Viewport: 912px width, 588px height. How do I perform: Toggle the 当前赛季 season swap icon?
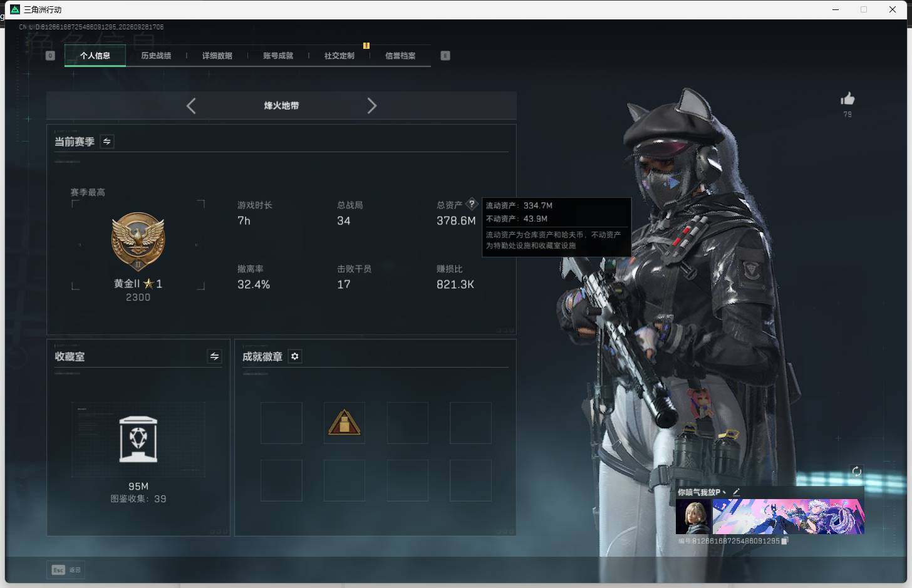(x=107, y=142)
